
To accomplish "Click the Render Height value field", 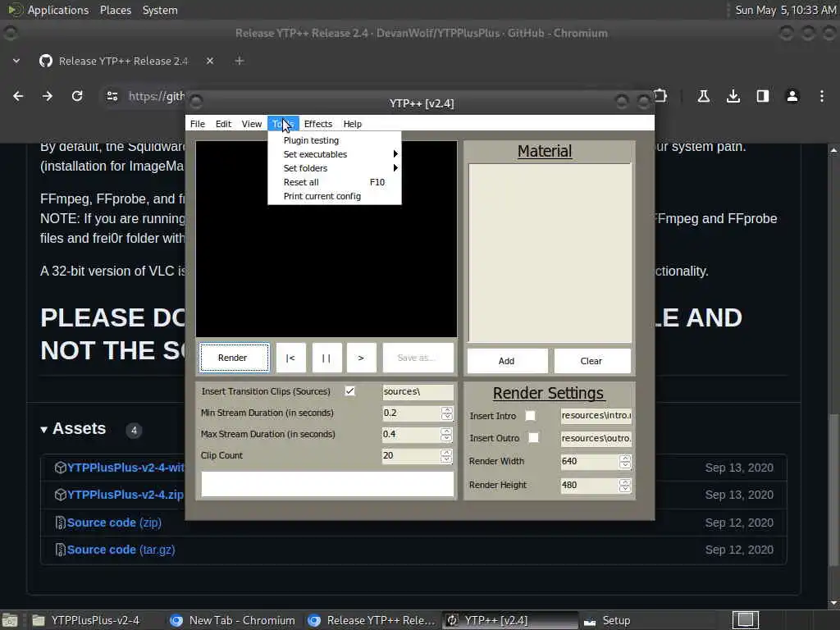I will tap(589, 486).
